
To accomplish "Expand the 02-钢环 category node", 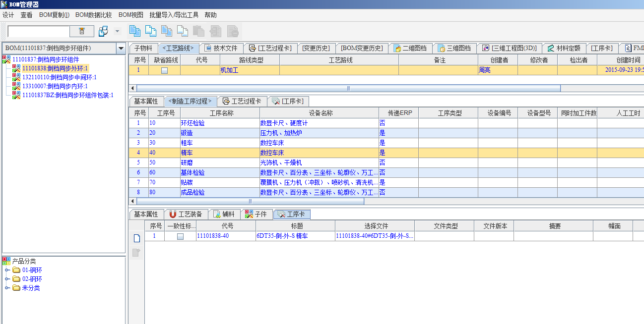I will (7, 279).
